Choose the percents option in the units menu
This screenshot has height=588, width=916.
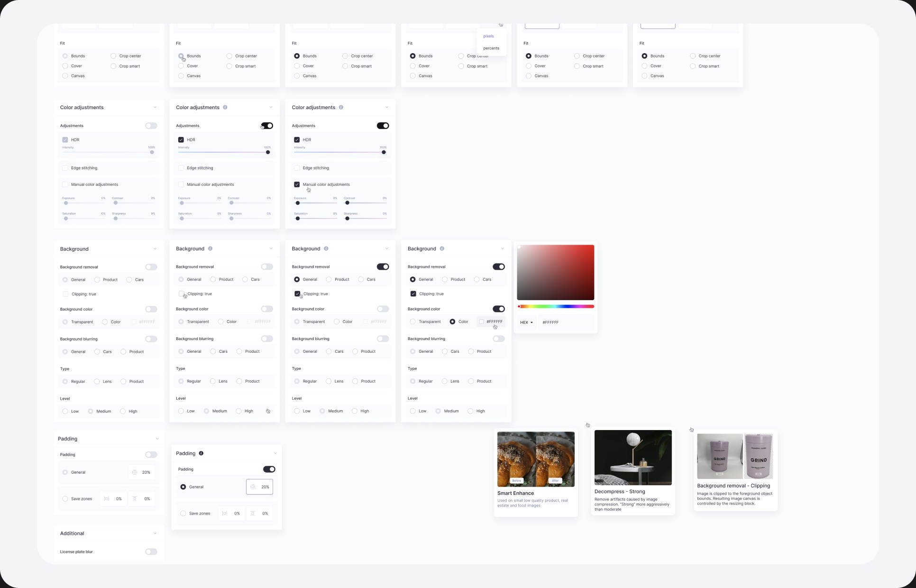point(491,48)
